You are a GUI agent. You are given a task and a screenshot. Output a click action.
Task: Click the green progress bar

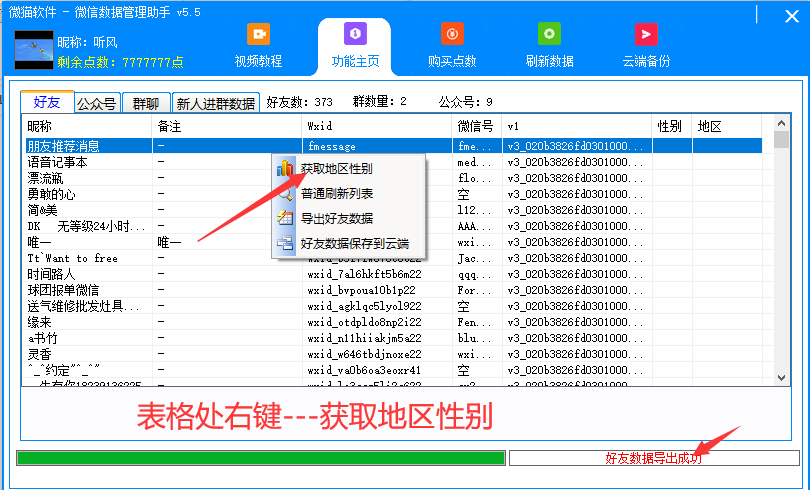click(261, 457)
